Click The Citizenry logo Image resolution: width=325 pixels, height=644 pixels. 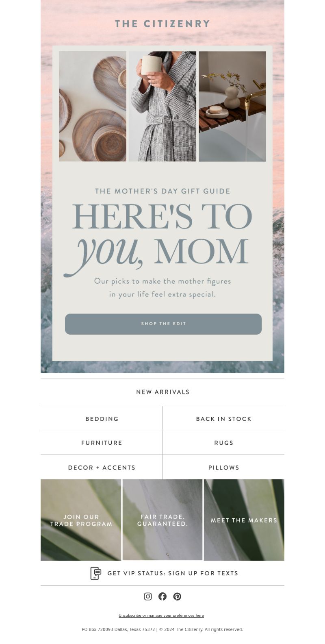click(x=162, y=24)
